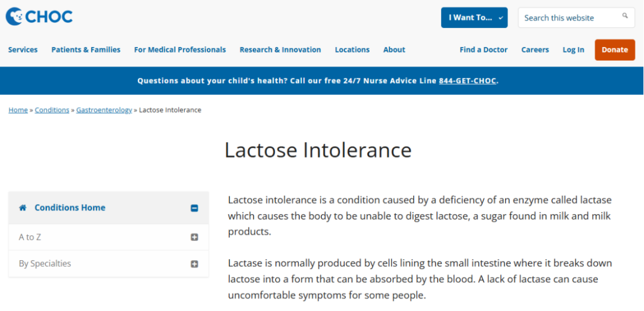Open For Medical Professionals menu

point(180,50)
